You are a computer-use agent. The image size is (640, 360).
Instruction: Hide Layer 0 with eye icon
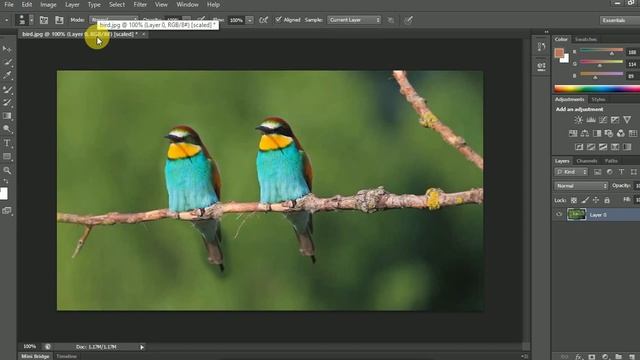559,214
